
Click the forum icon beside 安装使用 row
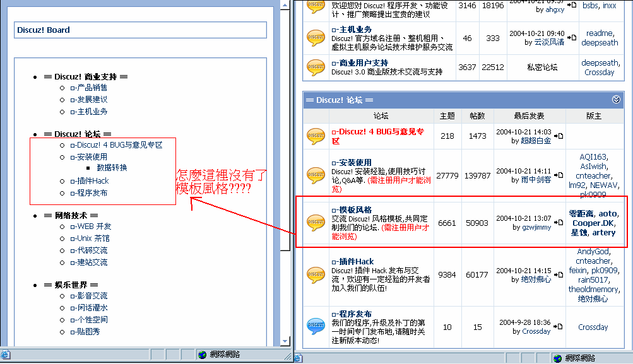(x=316, y=175)
